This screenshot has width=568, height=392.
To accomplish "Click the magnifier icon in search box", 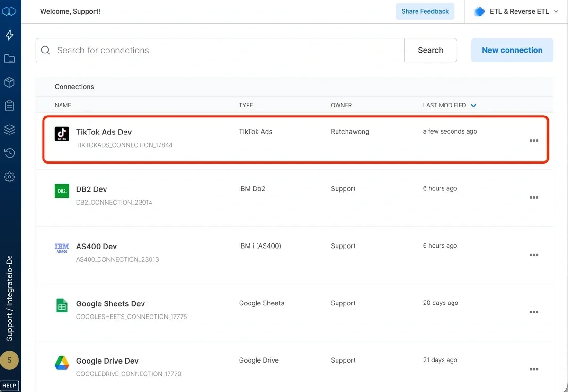I will (45, 50).
